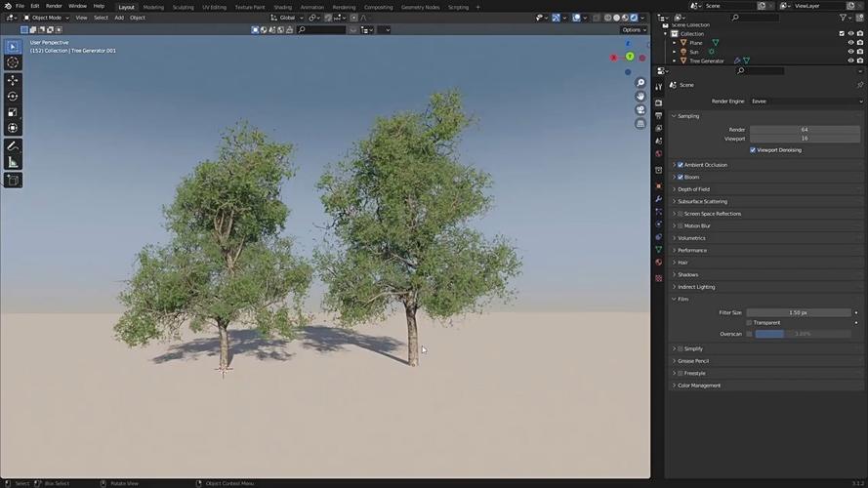Hide Plane object in viewport

(850, 43)
